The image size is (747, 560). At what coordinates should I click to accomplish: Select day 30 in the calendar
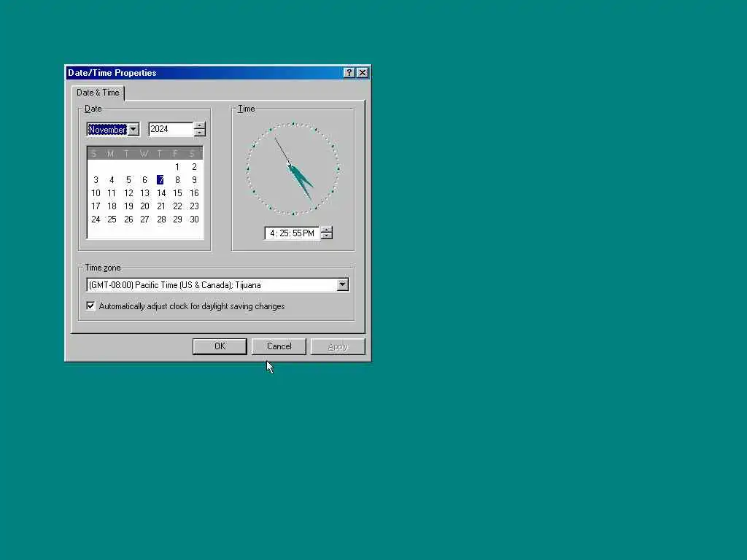(x=194, y=219)
